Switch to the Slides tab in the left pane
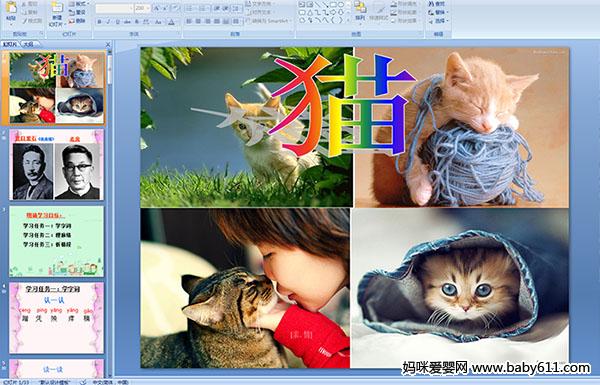 pyautogui.click(x=10, y=44)
